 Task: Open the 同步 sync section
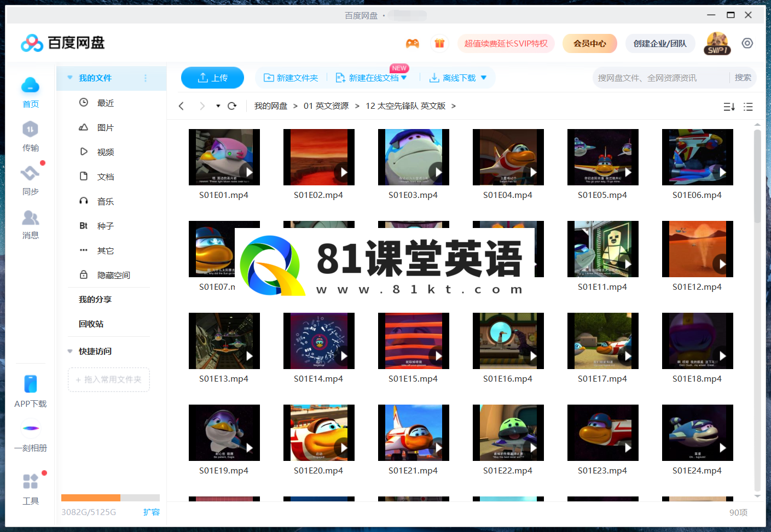pyautogui.click(x=30, y=173)
